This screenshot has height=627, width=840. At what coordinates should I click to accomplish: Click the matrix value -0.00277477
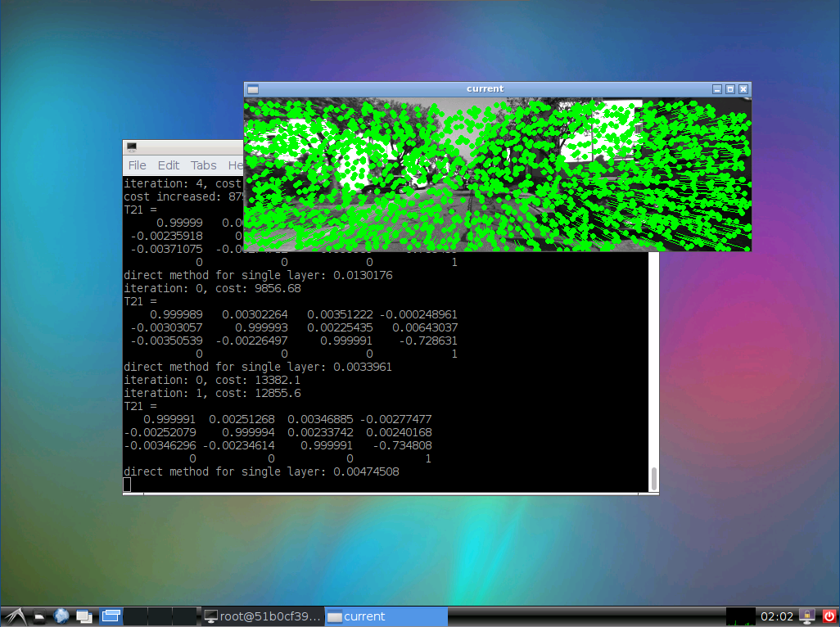(x=396, y=419)
